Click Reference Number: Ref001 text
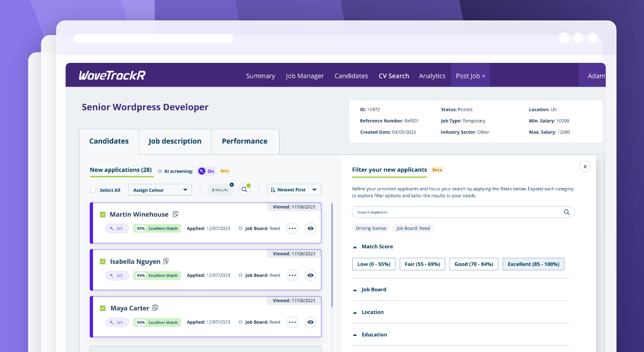This screenshot has width=644, height=352. [x=389, y=121]
